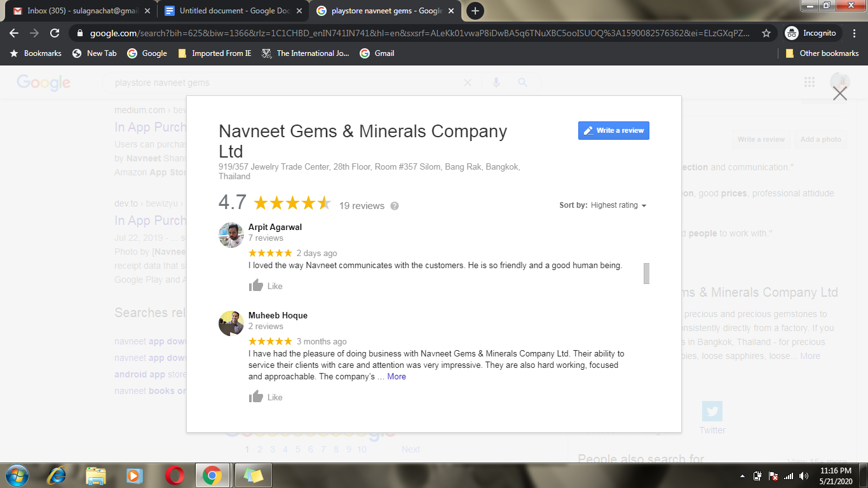Like Muheeb Hoque's review with thumbs-up
Screen dimensions: 868x488
click(x=266, y=396)
